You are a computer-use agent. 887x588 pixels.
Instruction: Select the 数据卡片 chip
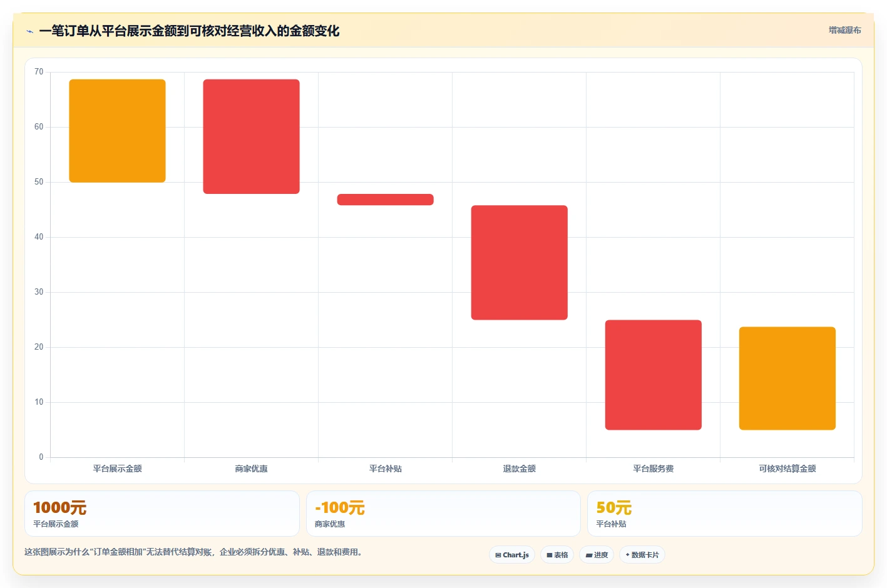click(642, 555)
